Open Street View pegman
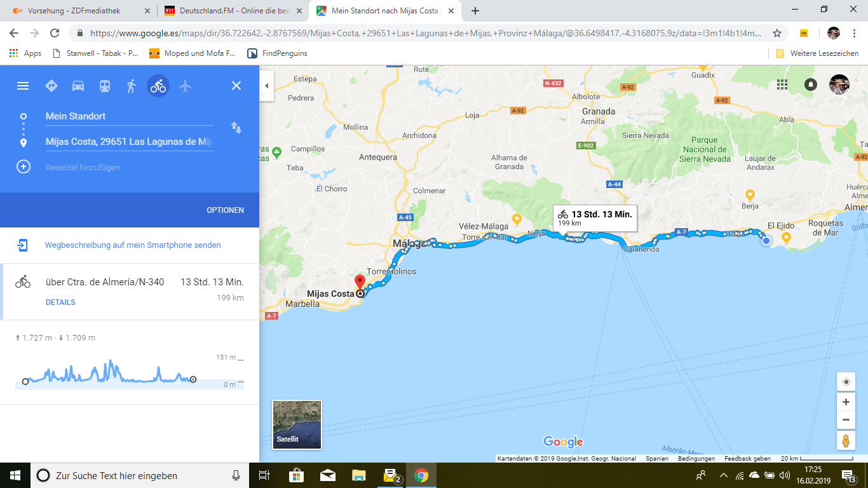868x488 pixels. click(x=846, y=440)
